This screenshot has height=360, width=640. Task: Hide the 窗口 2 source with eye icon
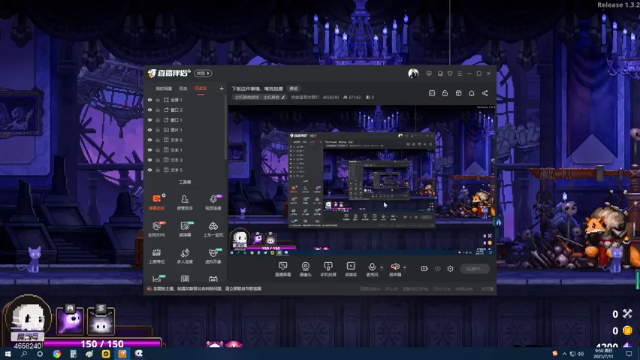pyautogui.click(x=150, y=110)
